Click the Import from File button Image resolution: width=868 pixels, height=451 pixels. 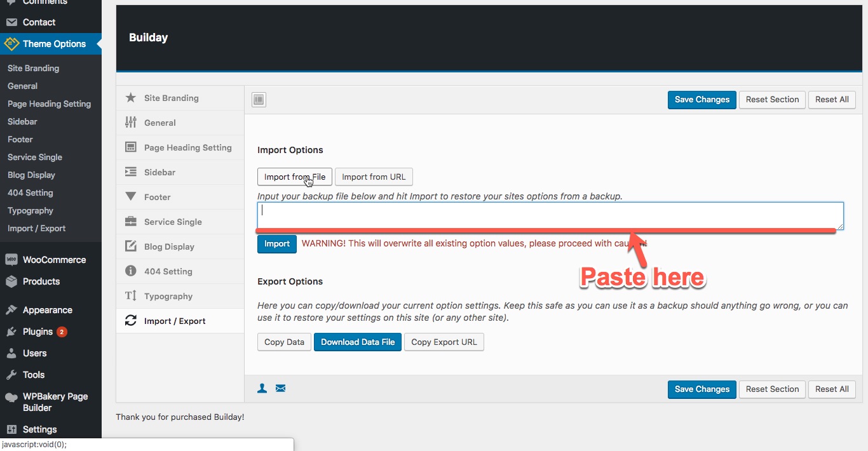(x=295, y=177)
